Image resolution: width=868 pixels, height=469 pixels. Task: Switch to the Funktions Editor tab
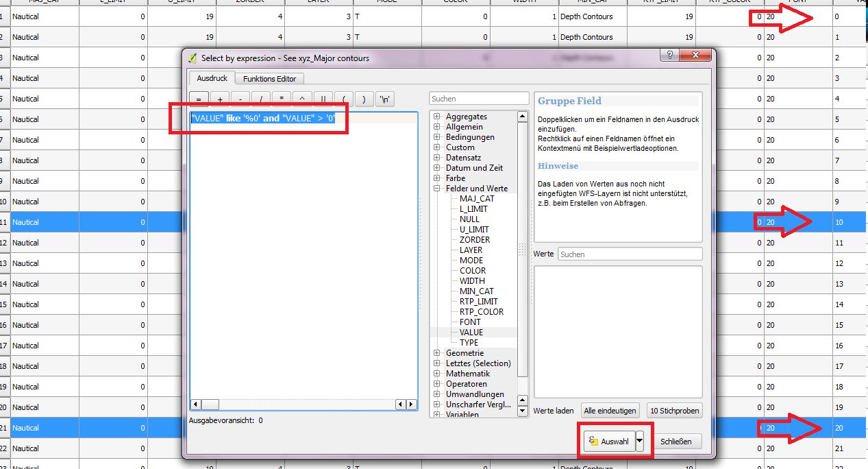269,79
